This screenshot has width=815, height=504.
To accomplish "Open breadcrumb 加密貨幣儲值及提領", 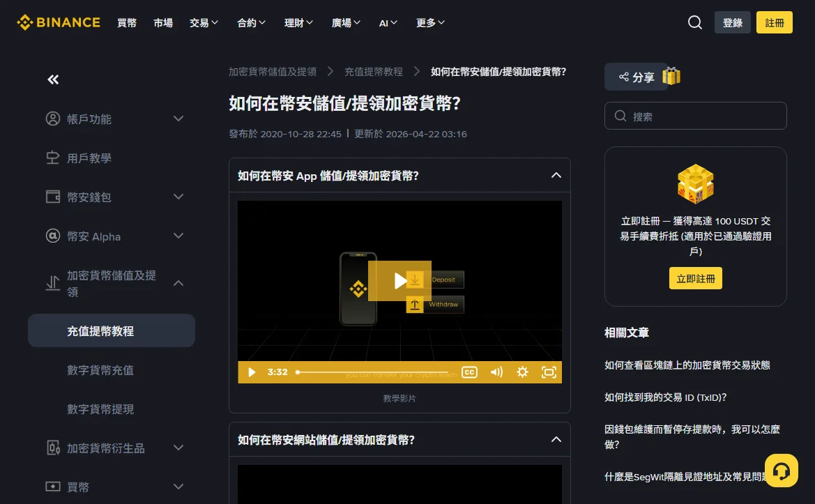I will [x=273, y=72].
